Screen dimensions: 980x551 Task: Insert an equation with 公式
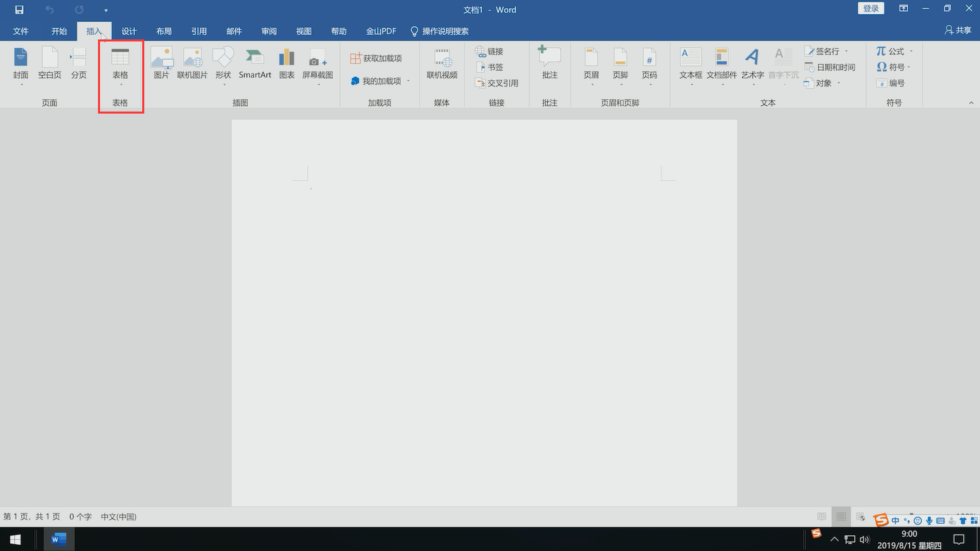[x=894, y=52]
